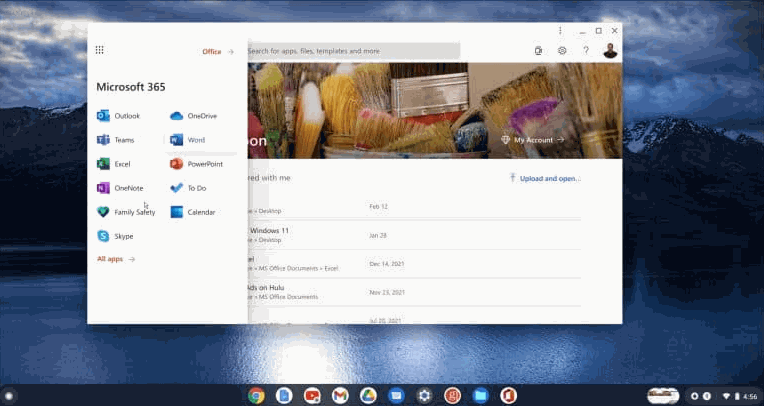Open window three-dot menu

point(560,31)
